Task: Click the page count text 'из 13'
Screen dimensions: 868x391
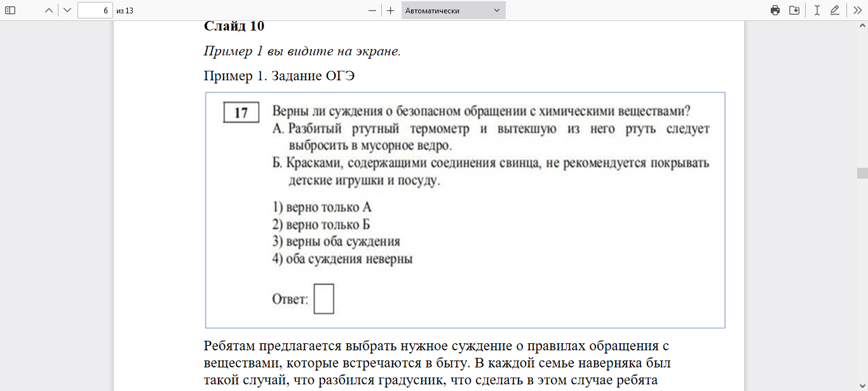Action: (x=125, y=11)
